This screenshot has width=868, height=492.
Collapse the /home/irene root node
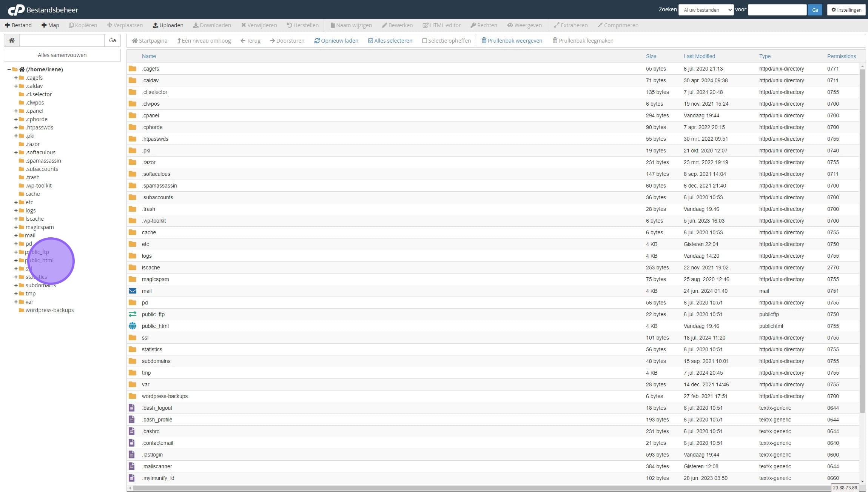[x=9, y=69]
